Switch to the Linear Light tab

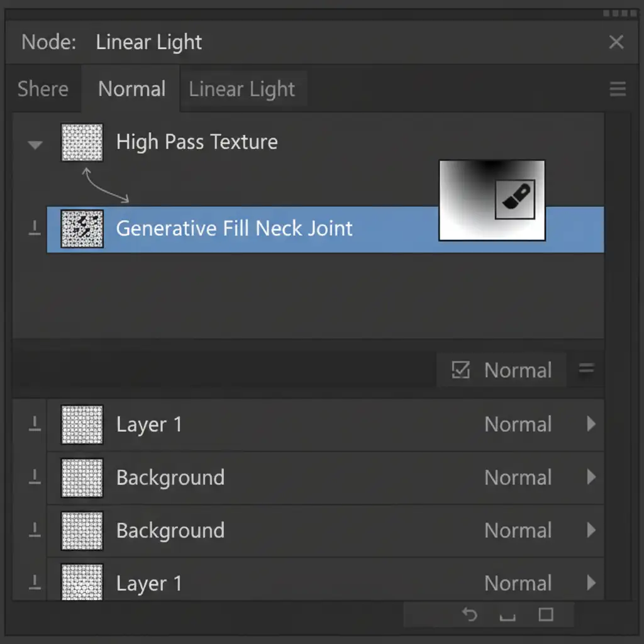click(x=242, y=89)
